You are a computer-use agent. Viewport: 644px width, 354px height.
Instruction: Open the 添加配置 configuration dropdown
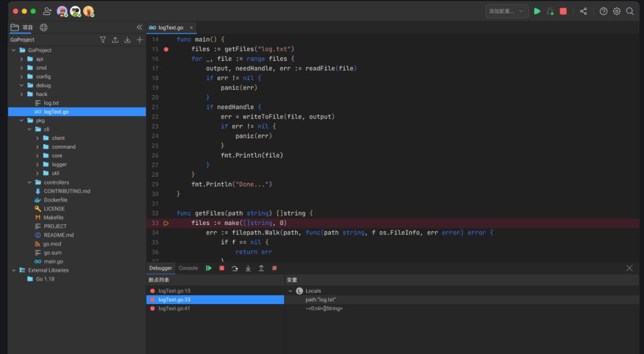click(506, 11)
